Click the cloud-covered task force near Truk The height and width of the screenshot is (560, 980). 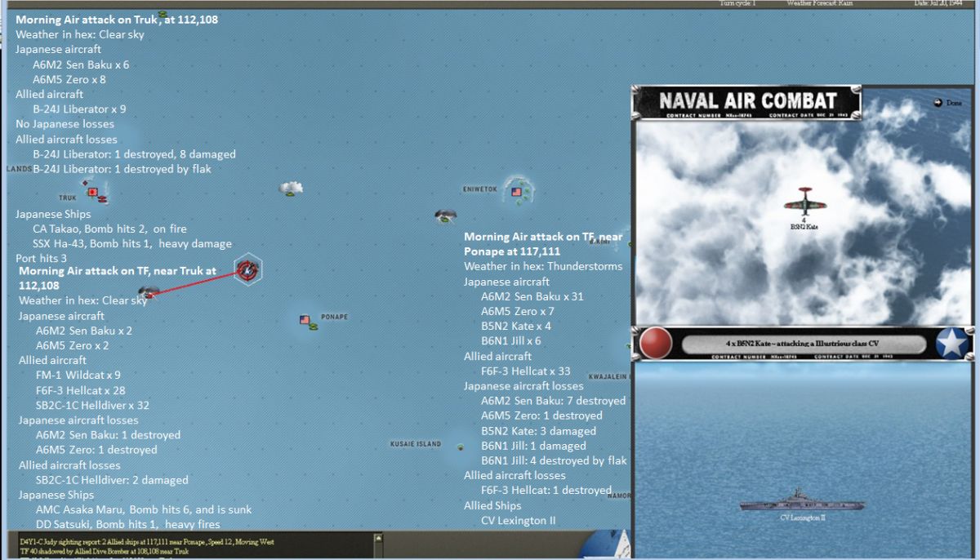[x=148, y=291]
